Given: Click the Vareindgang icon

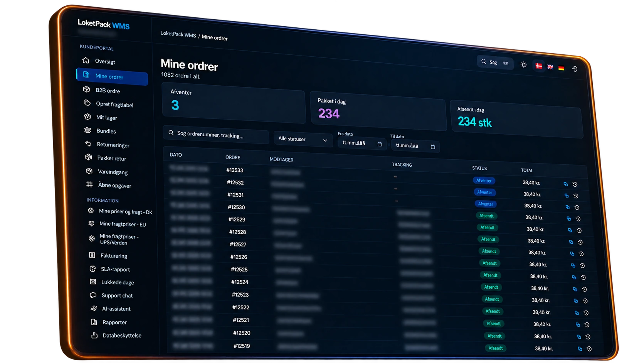Looking at the screenshot, I should pos(89,171).
